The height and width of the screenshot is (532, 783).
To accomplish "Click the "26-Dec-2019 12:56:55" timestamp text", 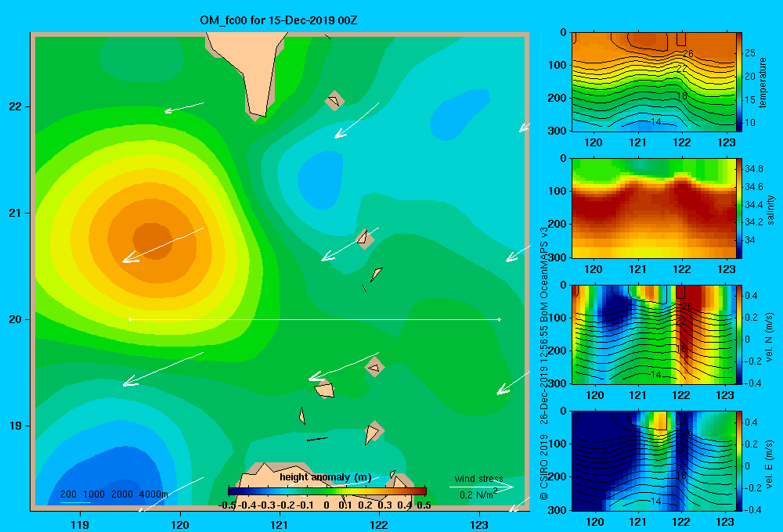I will point(544,368).
